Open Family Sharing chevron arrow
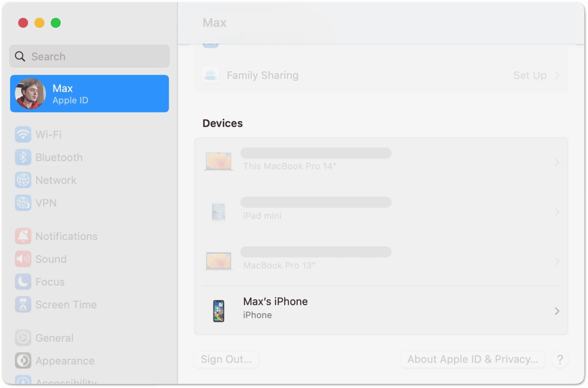 coord(557,75)
